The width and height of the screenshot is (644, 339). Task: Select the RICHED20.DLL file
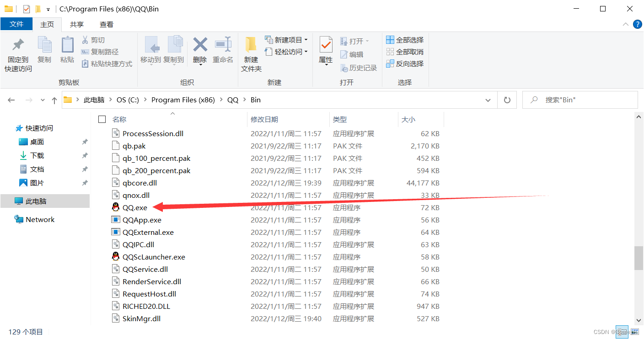point(146,306)
